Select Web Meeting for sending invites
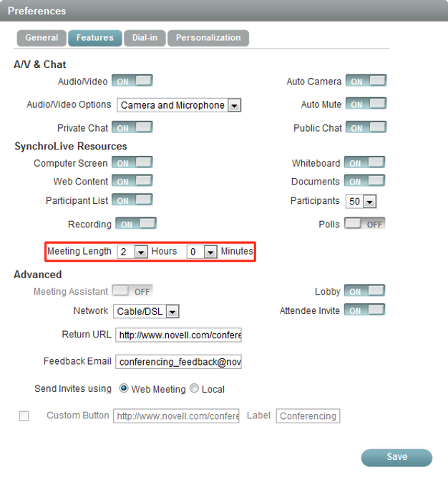This screenshot has height=482, width=448. pyautogui.click(x=124, y=388)
